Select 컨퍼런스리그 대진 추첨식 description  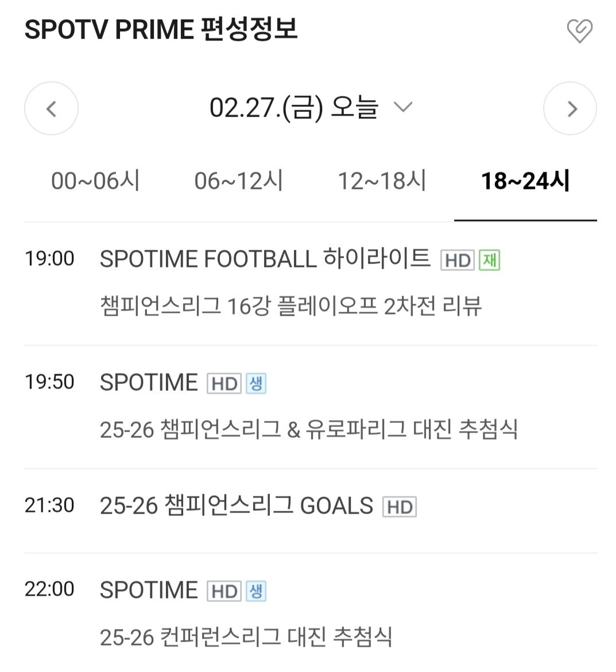click(246, 637)
